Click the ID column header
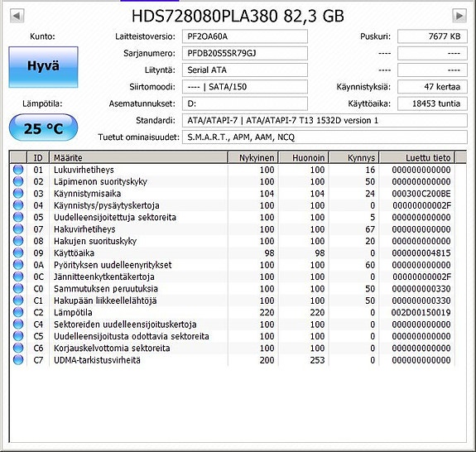Image resolution: width=476 pixels, height=452 pixels. pos(38,157)
